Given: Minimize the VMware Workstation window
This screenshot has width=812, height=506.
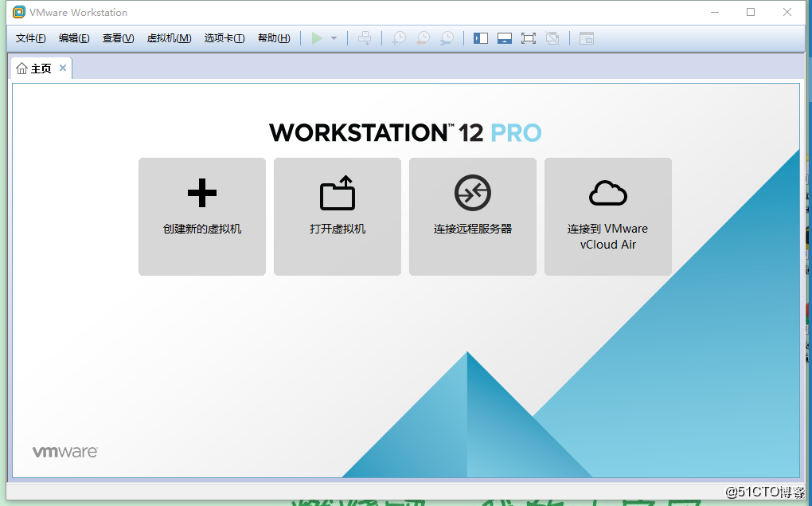Looking at the screenshot, I should (715, 12).
